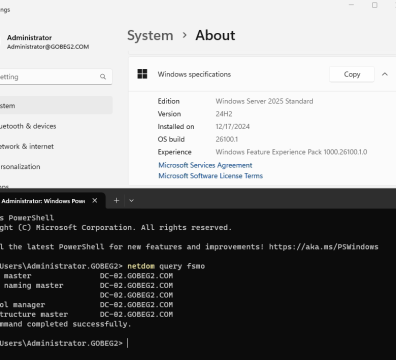
Task: Click the Windows specifications heading
Action: tap(194, 74)
